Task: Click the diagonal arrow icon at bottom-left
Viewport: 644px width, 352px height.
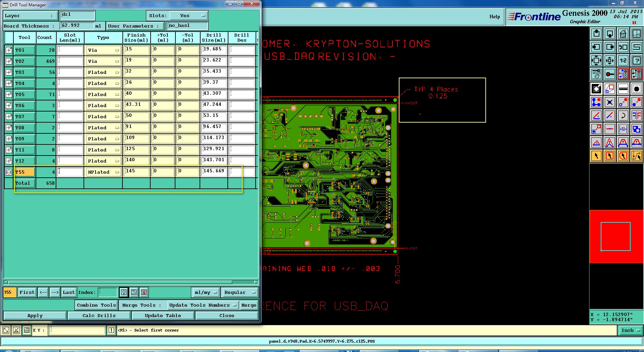Action: point(6,330)
